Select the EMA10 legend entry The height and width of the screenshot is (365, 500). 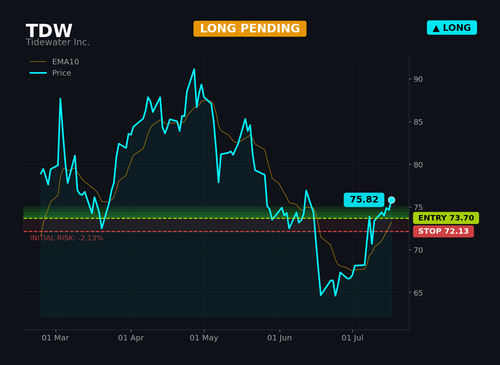(54, 62)
